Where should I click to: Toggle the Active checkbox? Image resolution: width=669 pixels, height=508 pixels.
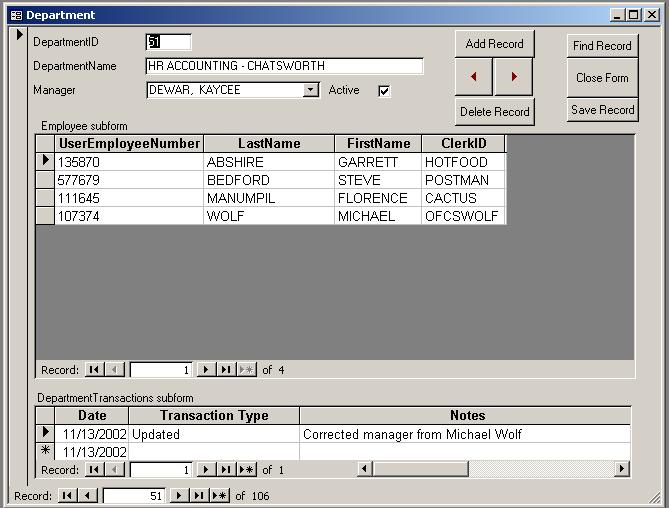[384, 91]
